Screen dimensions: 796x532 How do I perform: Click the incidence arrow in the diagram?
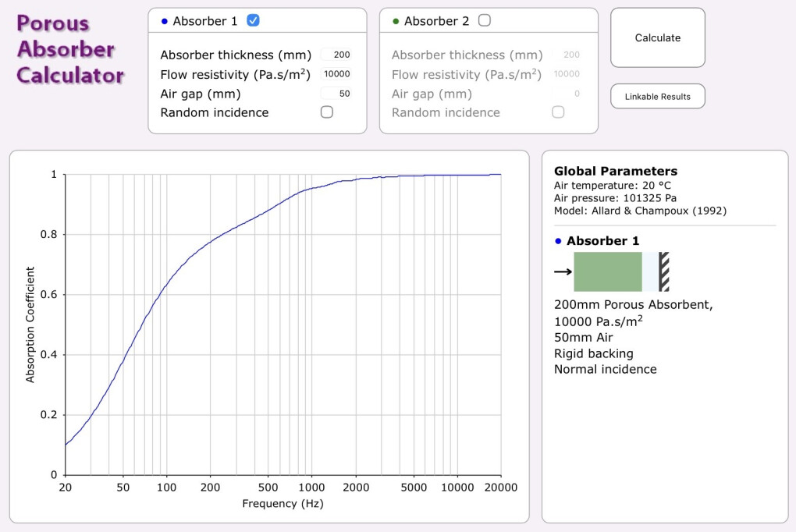click(563, 271)
